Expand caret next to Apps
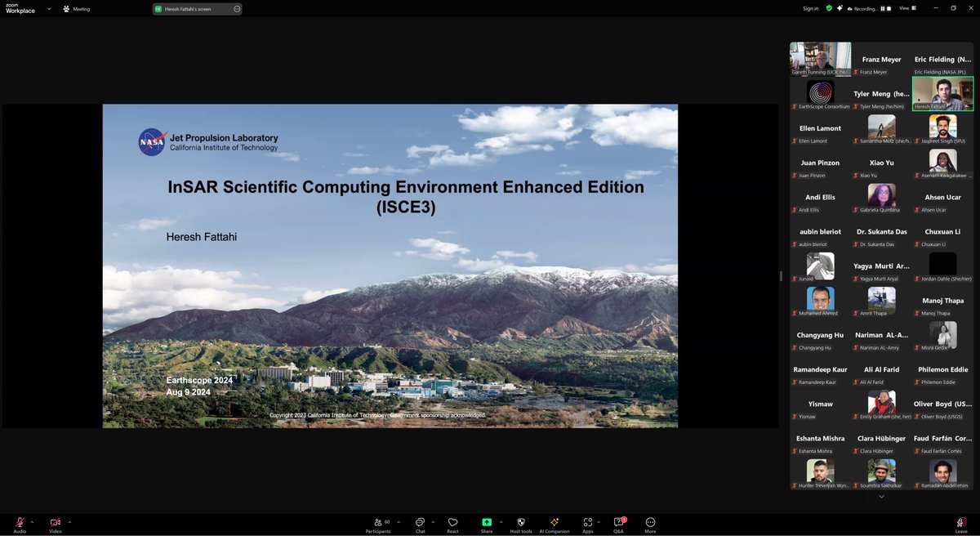This screenshot has height=536, width=980. 599,521
